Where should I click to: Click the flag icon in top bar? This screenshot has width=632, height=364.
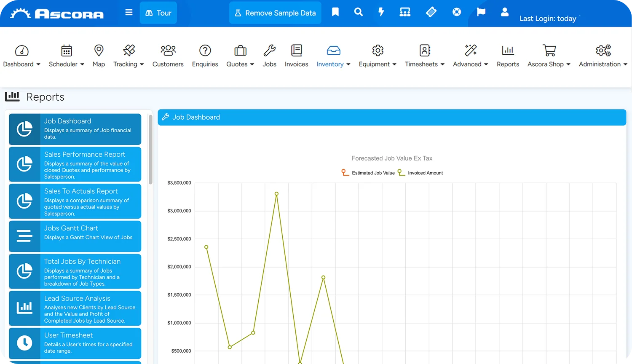[x=481, y=12]
